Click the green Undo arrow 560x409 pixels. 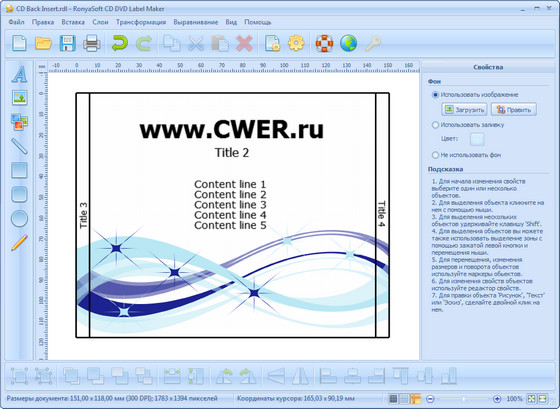[120, 43]
